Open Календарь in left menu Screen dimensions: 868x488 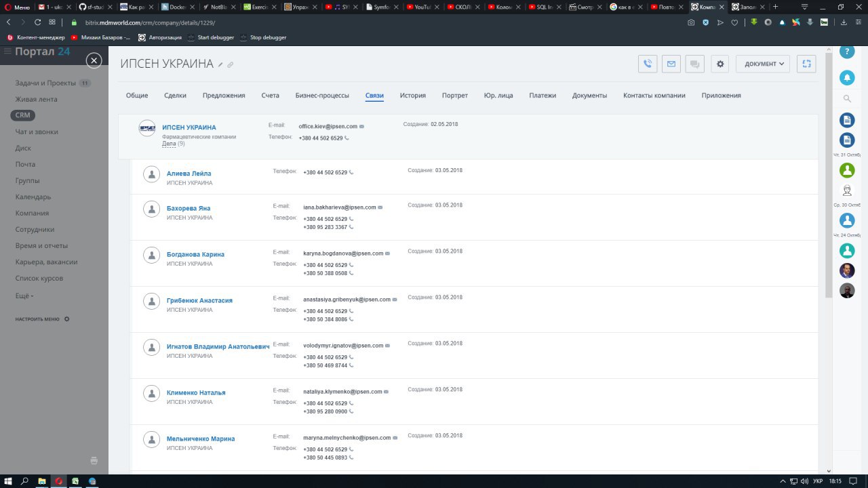tap(33, 197)
